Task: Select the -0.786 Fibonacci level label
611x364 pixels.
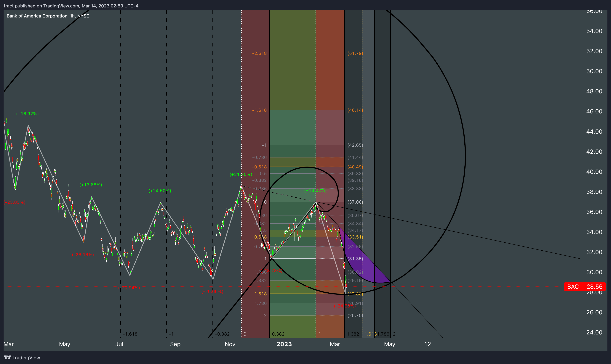Action: [x=259, y=157]
